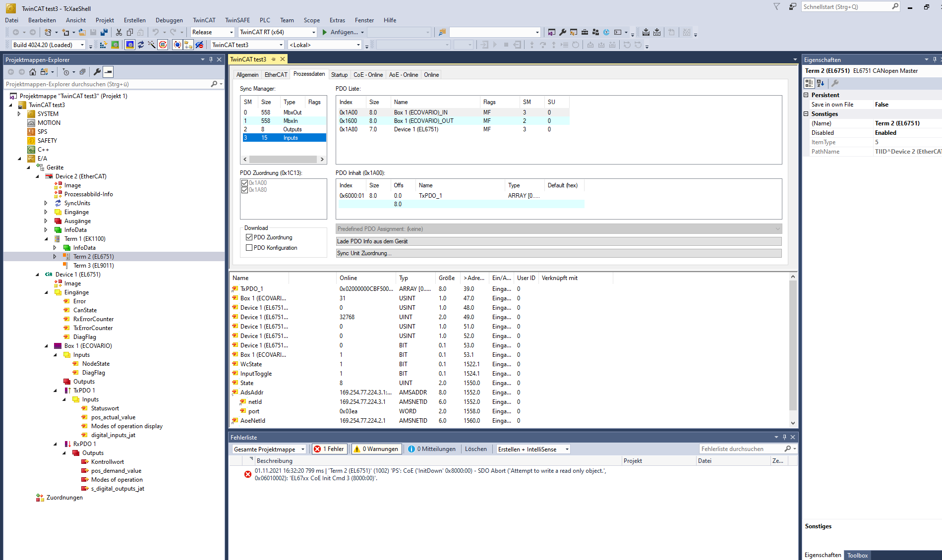This screenshot has width=942, height=560.
Task: Click Home icon in Projektmappen-Explorer
Action: pyautogui.click(x=33, y=72)
